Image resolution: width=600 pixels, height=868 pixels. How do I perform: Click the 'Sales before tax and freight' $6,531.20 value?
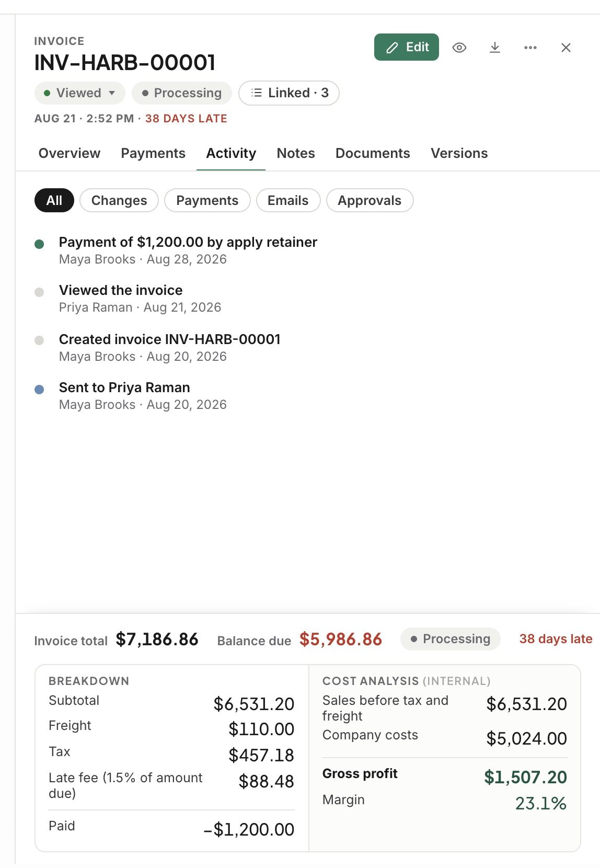(527, 704)
